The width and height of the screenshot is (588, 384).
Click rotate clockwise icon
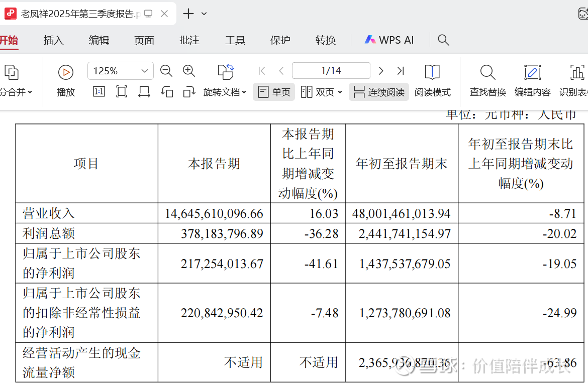click(189, 92)
